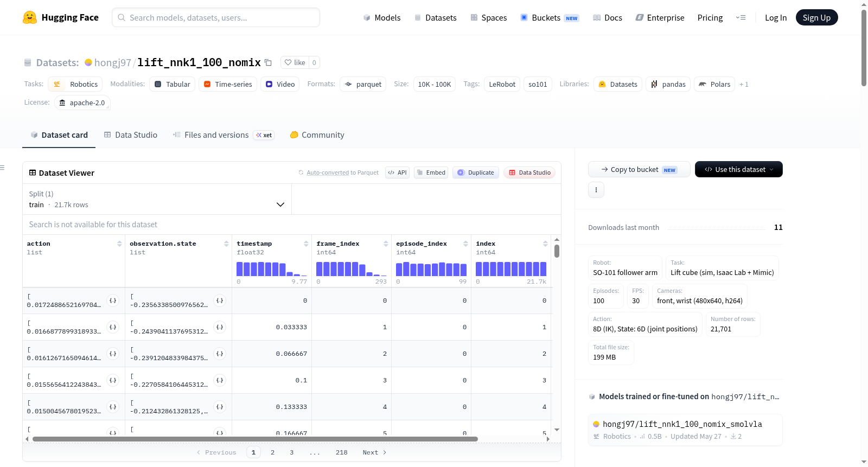Go to page 2 of the table
The image size is (868, 467).
pyautogui.click(x=272, y=452)
